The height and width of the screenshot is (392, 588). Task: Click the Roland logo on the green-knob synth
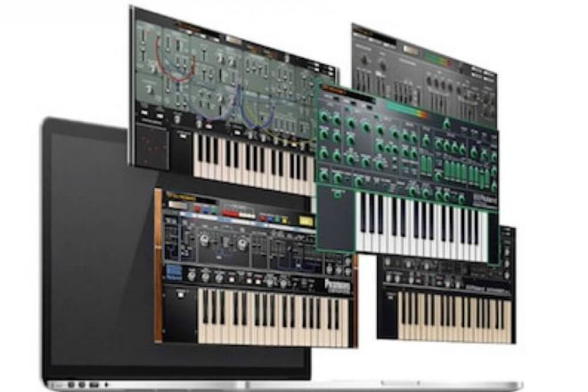click(x=485, y=200)
